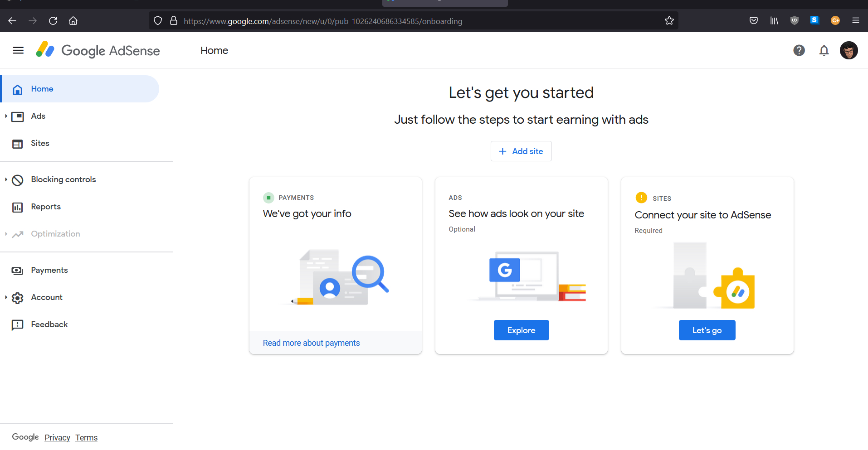Click 'We've got your info' heading
This screenshot has width=868, height=450.
click(307, 213)
